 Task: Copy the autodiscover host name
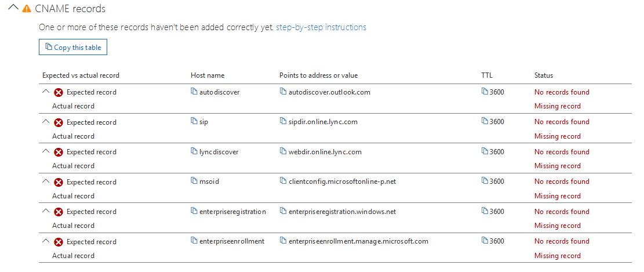[194, 92]
